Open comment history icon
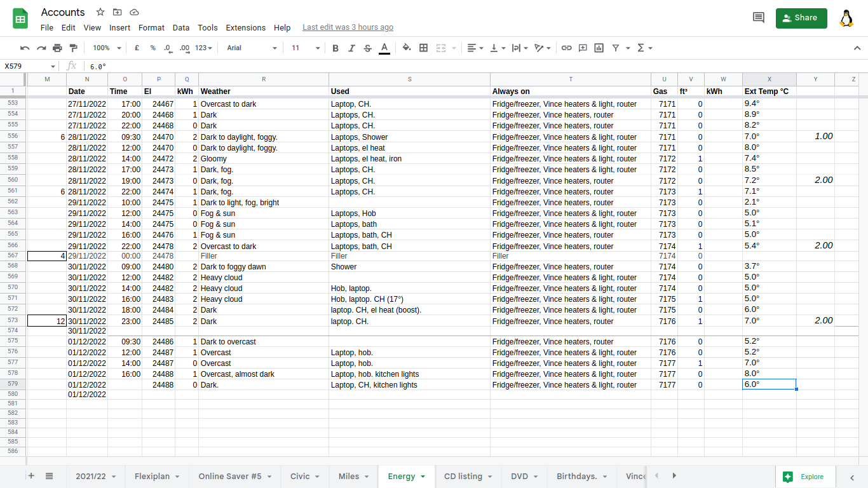 (758, 18)
